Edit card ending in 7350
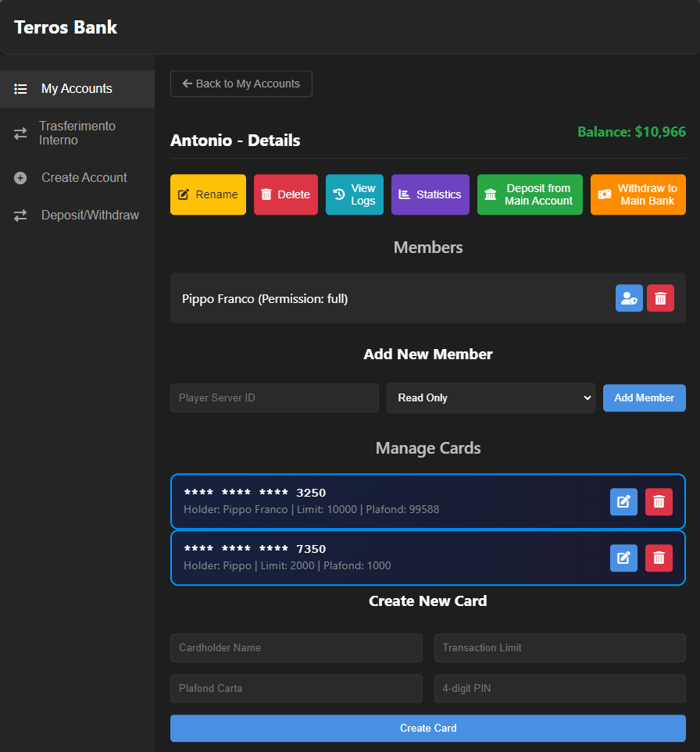 [623, 558]
